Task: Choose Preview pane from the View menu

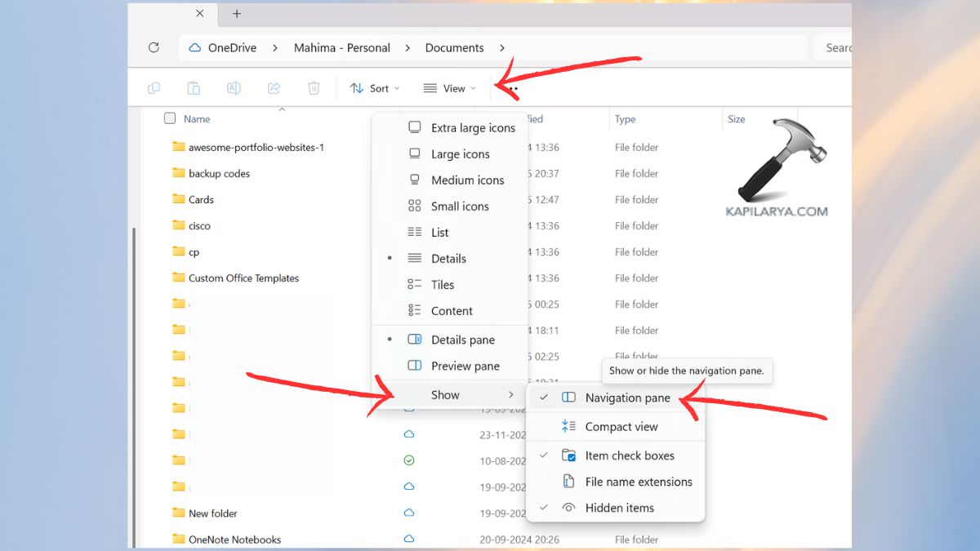Action: click(465, 366)
